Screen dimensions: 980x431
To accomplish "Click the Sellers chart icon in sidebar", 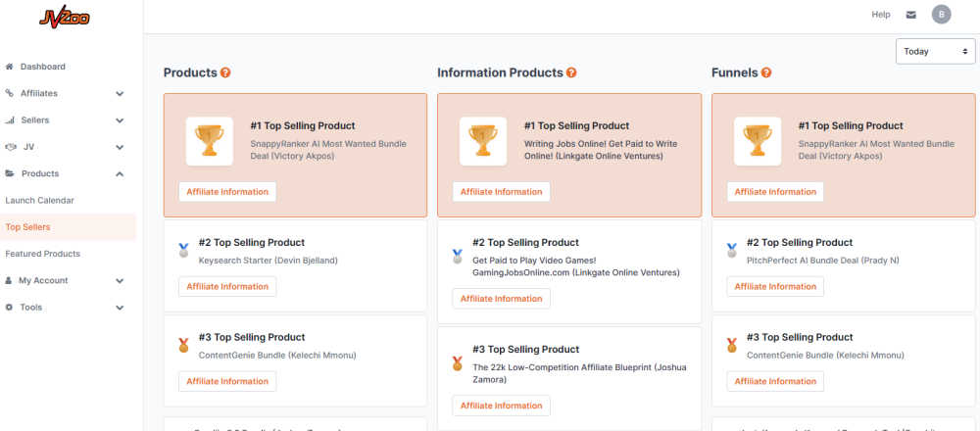I will coord(10,120).
